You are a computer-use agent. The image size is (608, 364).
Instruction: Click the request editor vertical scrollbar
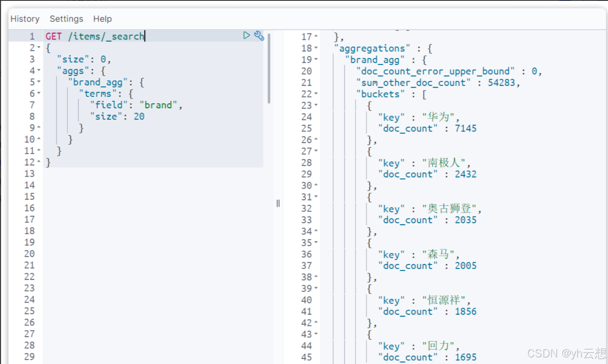[x=269, y=68]
